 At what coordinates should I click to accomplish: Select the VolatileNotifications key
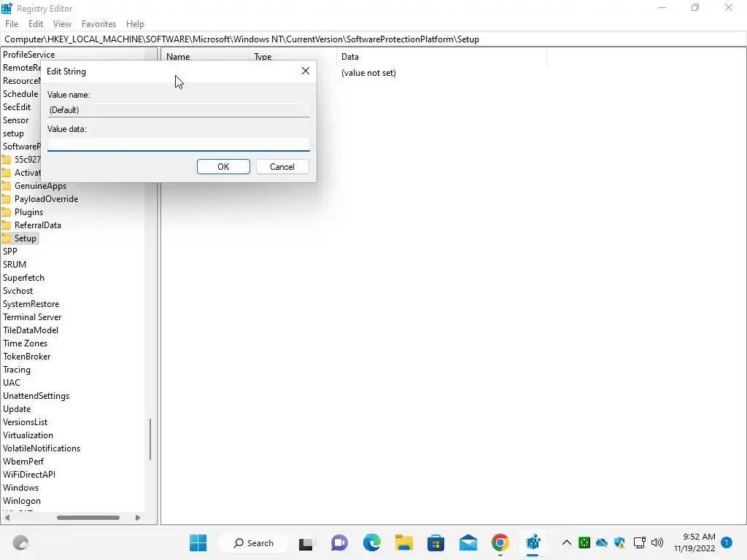point(42,448)
